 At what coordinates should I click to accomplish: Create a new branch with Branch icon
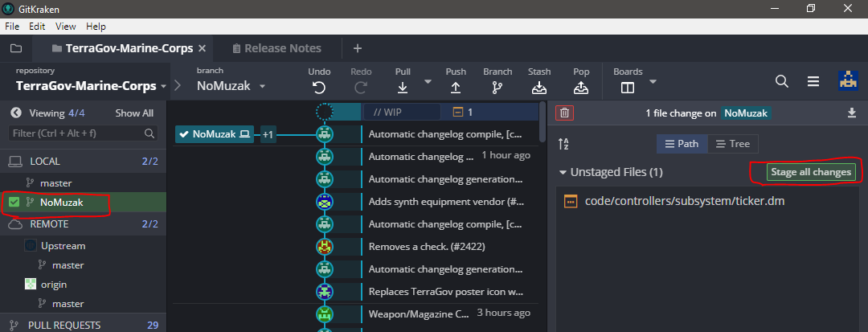coord(497,88)
